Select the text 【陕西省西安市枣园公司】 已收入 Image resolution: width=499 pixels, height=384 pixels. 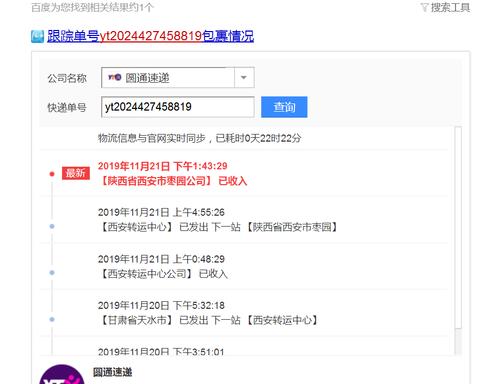pyautogui.click(x=173, y=181)
